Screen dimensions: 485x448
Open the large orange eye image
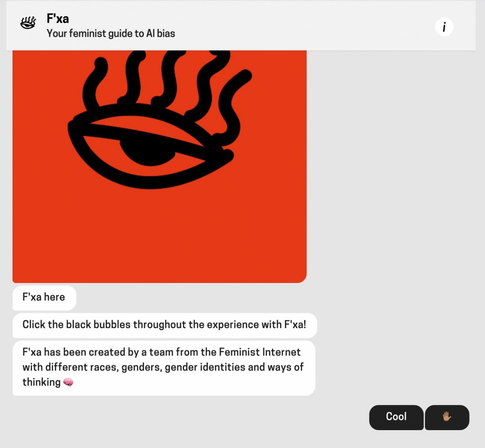160,166
